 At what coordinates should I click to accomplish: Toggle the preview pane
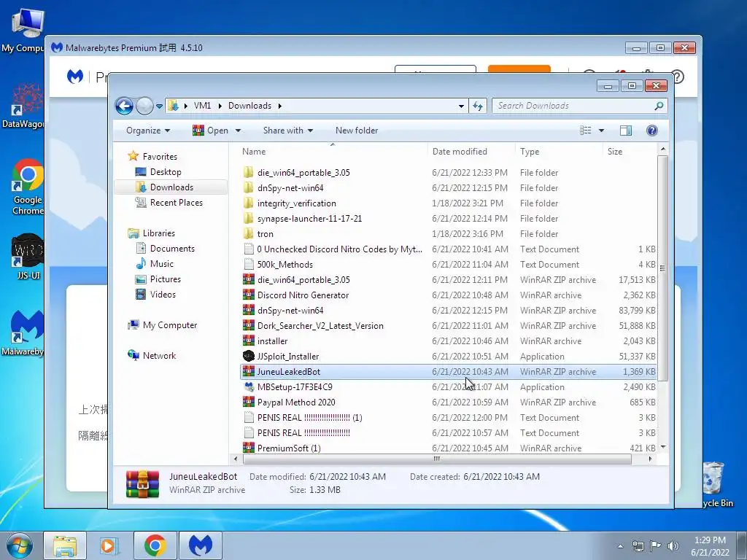coord(625,131)
